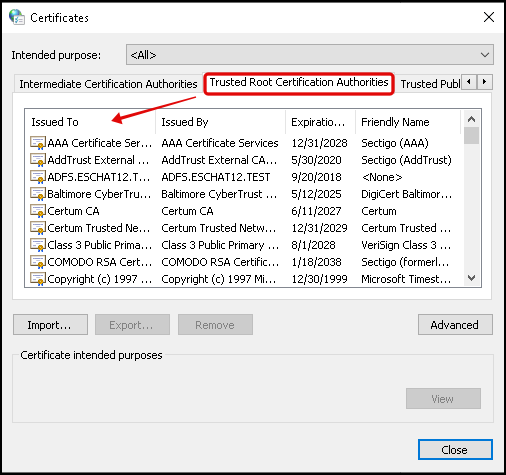Viewport: 506px width, 475px height.
Task: Click the COMODO RSA certificate icon
Action: click(38, 262)
